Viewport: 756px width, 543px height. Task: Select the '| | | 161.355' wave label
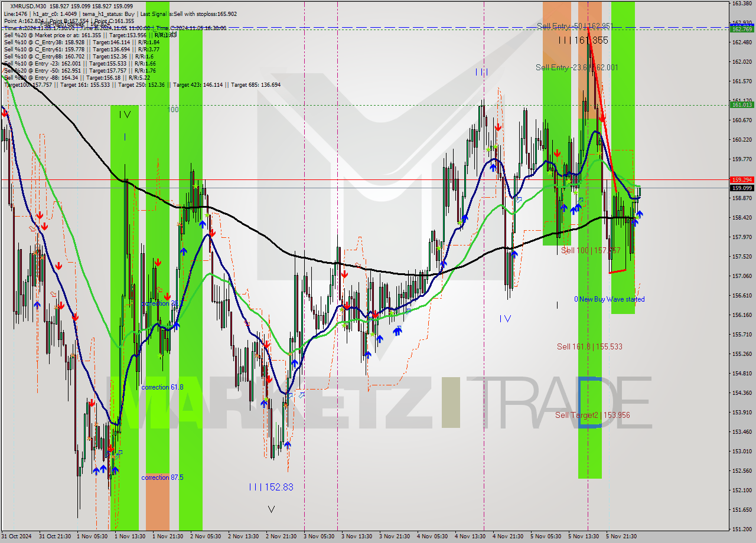pos(583,40)
